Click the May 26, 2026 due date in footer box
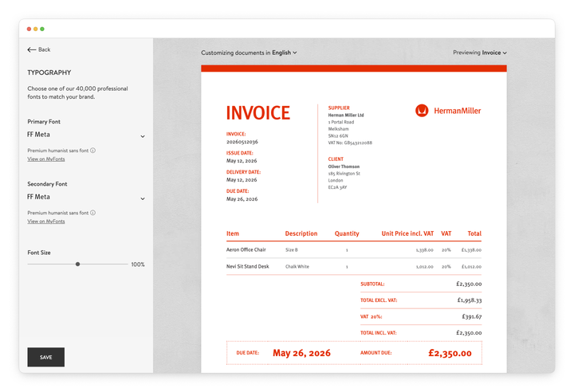Screen dimensions: 574x392 point(301,353)
